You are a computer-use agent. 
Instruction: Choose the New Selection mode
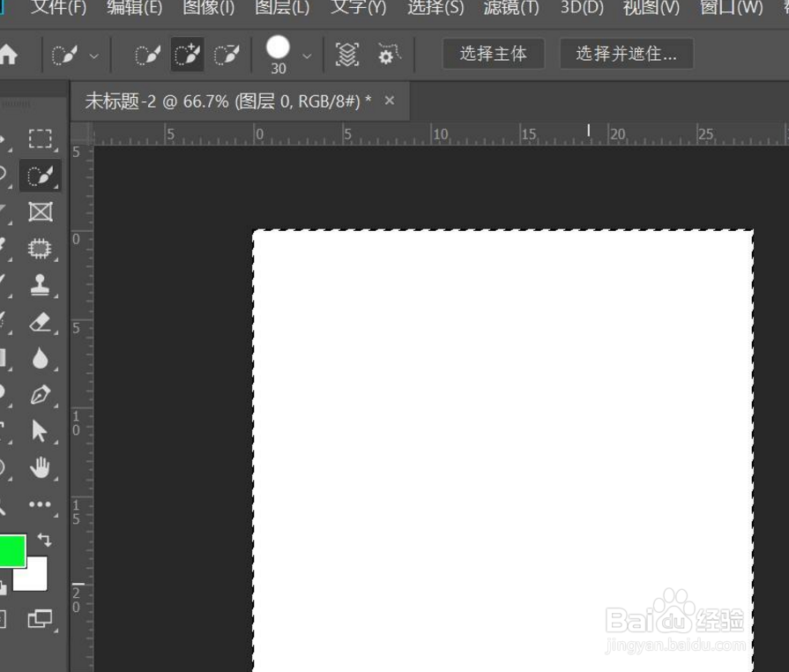tap(148, 55)
